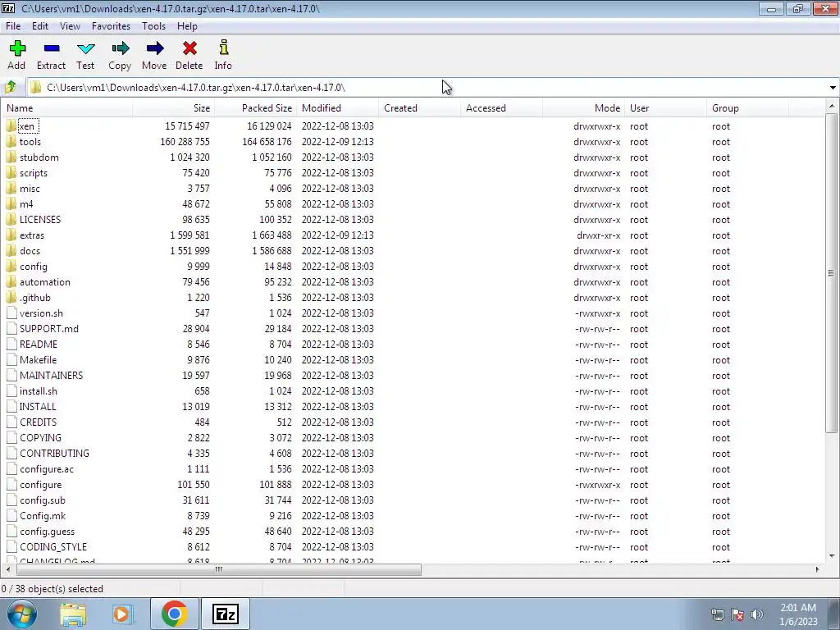
Task: Run the Test archive checkmark icon
Action: 85,48
